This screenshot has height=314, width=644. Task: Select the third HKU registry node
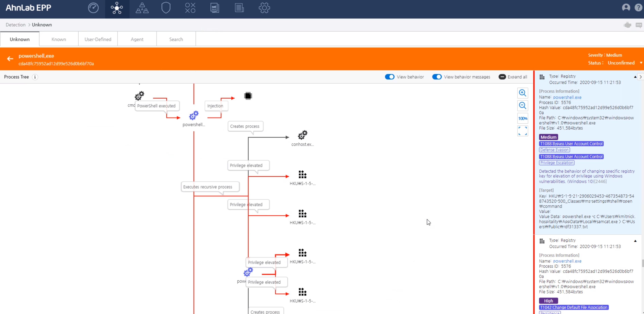point(302,253)
